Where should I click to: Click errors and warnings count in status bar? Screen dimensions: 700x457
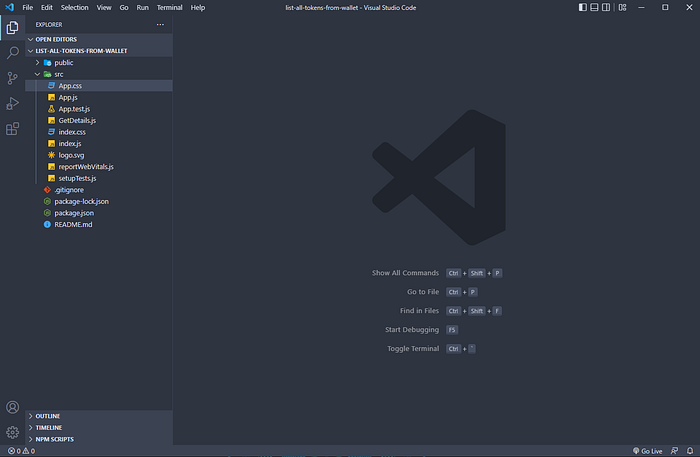click(19, 451)
